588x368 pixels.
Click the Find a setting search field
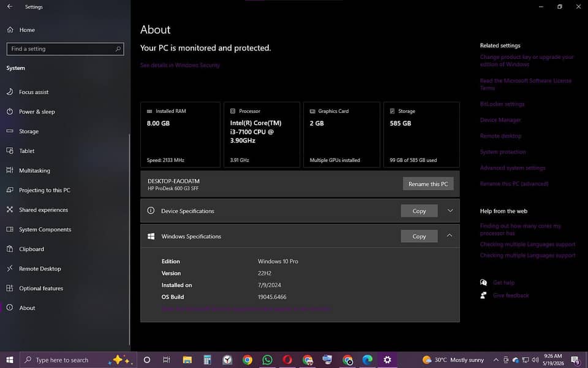point(66,49)
